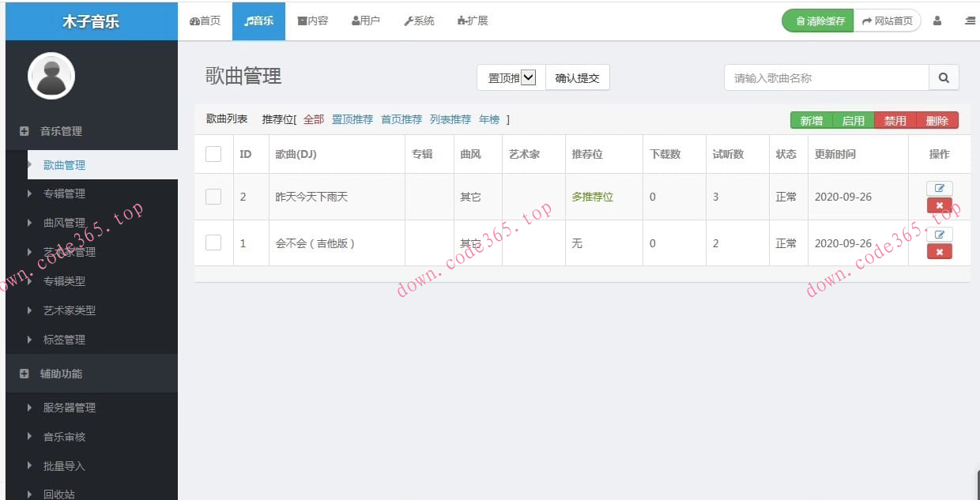Click the edit pencil icon for song 昨天今天下雨天
Screen dimensions: 980x500
939,188
